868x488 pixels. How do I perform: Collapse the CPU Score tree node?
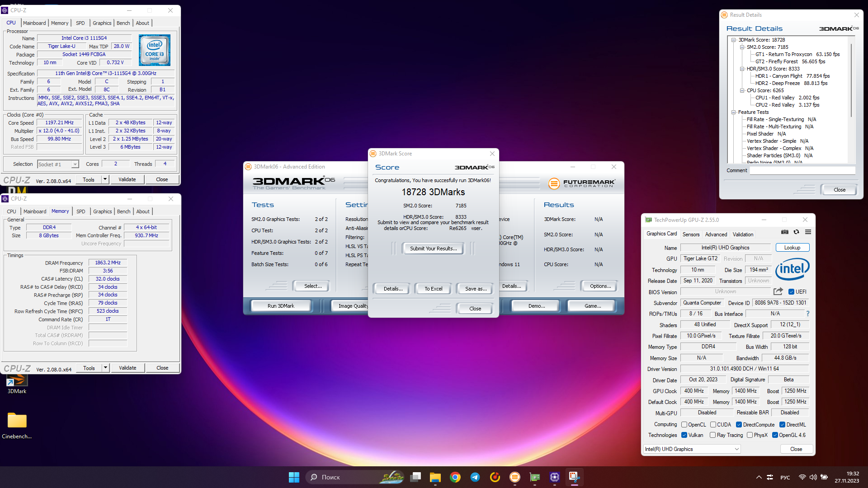pos(742,90)
